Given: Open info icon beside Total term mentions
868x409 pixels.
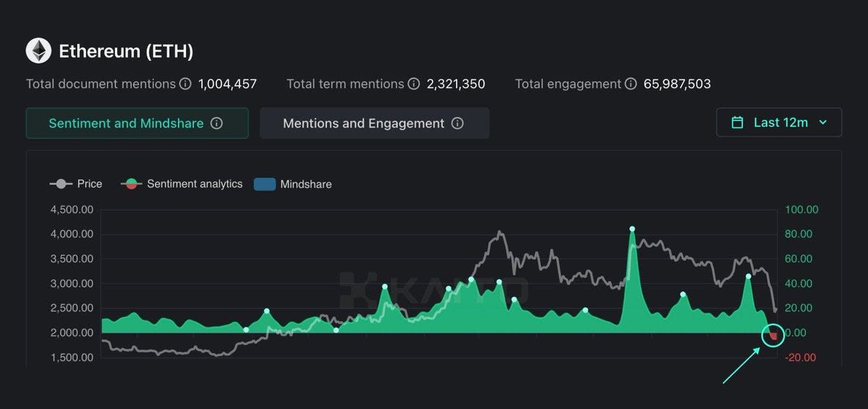Looking at the screenshot, I should pyautogui.click(x=414, y=84).
